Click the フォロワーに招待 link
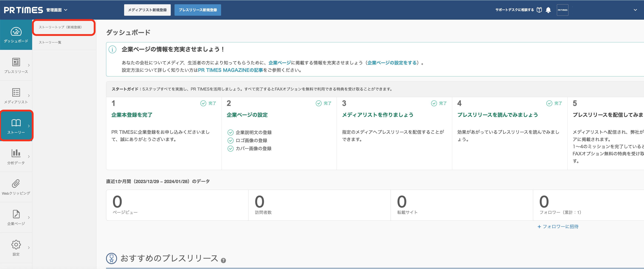The height and width of the screenshot is (269, 644). [558, 226]
